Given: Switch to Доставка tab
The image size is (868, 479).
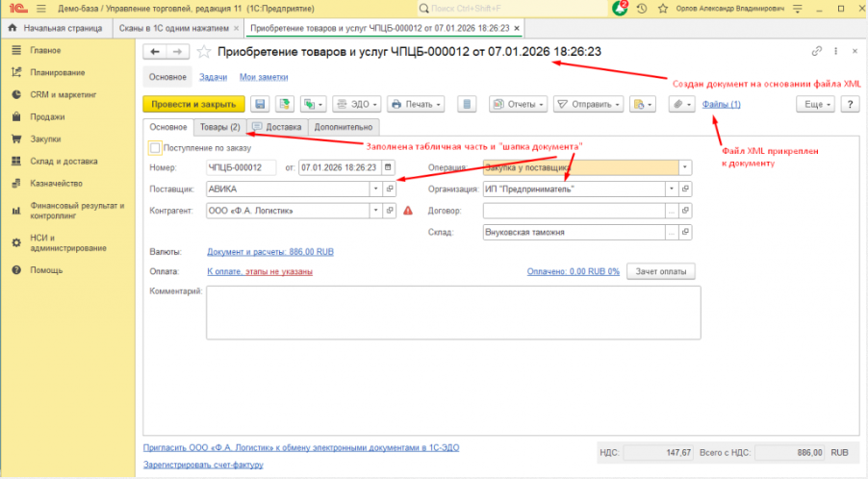Looking at the screenshot, I should (277, 127).
